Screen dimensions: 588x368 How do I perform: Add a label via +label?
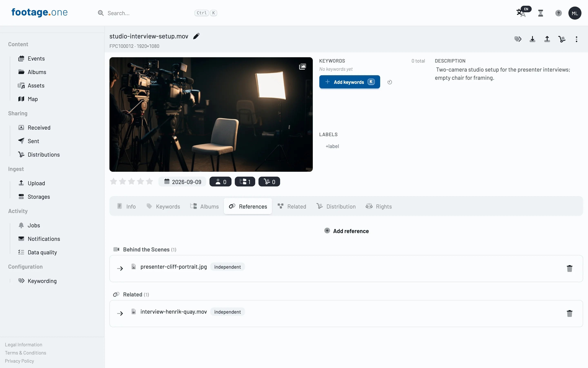pyautogui.click(x=332, y=146)
